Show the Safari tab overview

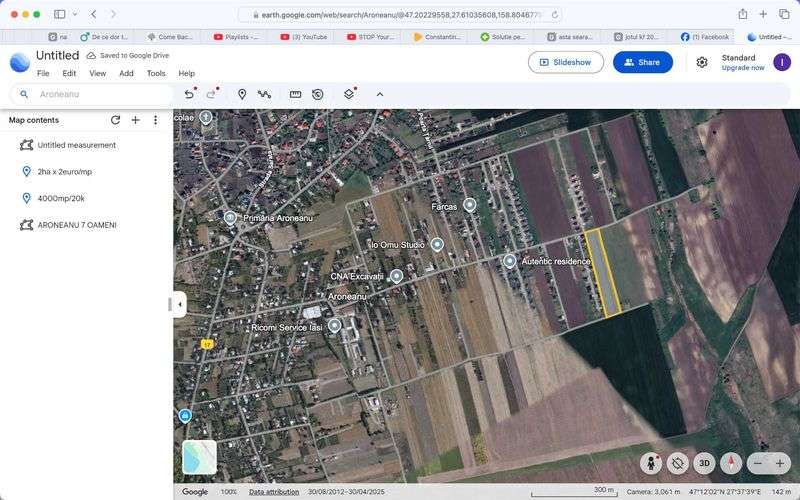pos(784,14)
